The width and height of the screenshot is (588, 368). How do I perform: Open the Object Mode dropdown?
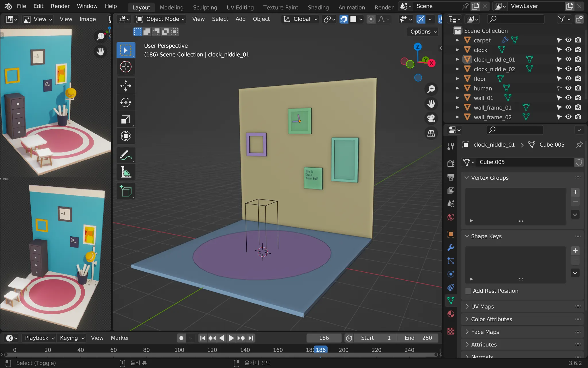160,19
